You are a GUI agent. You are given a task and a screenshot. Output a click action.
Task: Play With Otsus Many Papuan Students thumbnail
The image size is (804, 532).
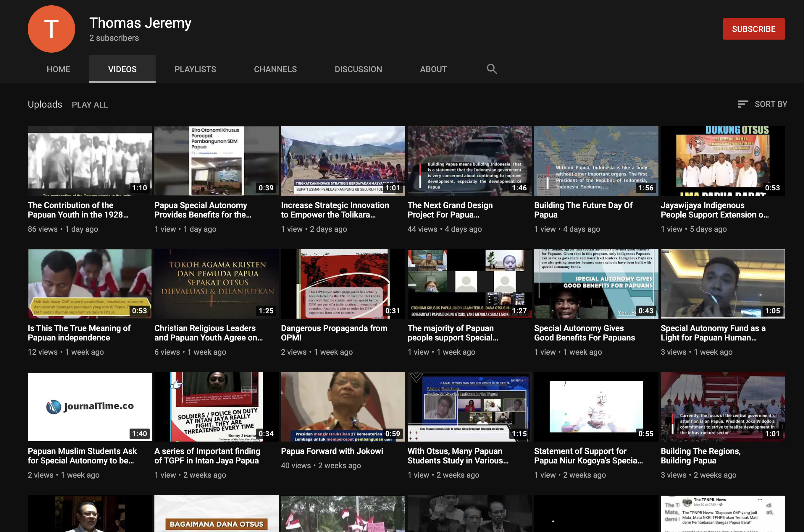(469, 407)
